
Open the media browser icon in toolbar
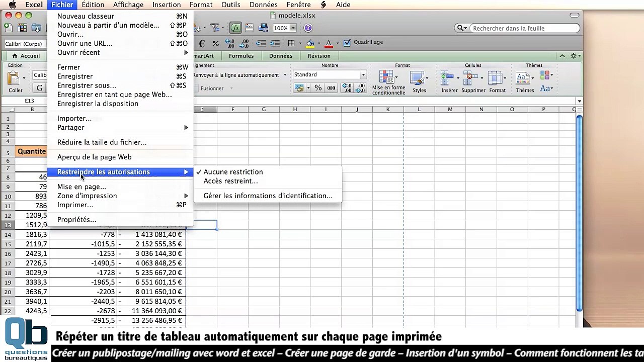click(264, 28)
